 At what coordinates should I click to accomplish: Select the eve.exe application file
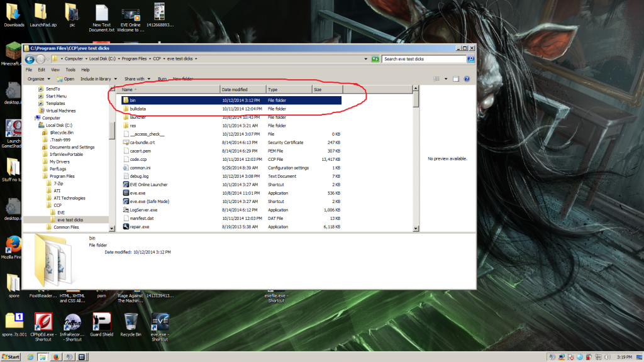pos(138,193)
